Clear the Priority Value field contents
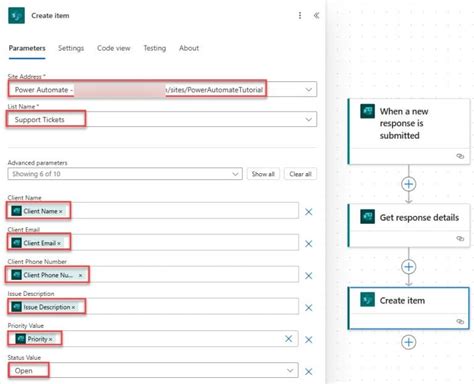 click(x=289, y=339)
